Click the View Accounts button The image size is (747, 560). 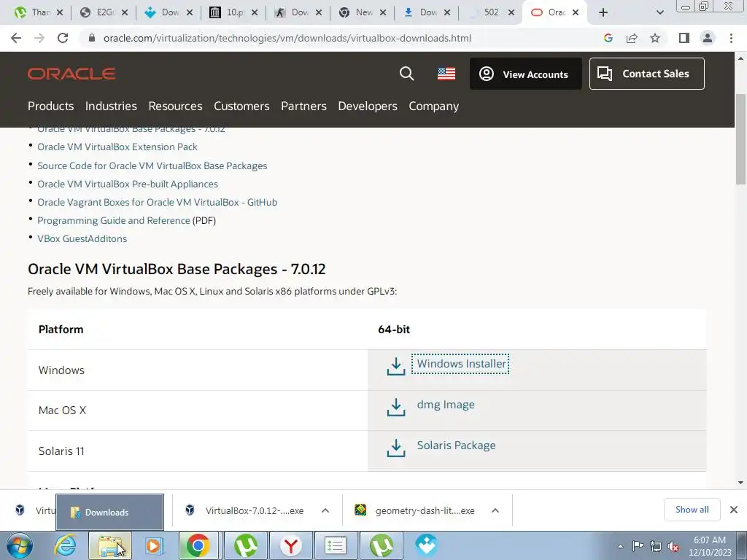tap(525, 74)
